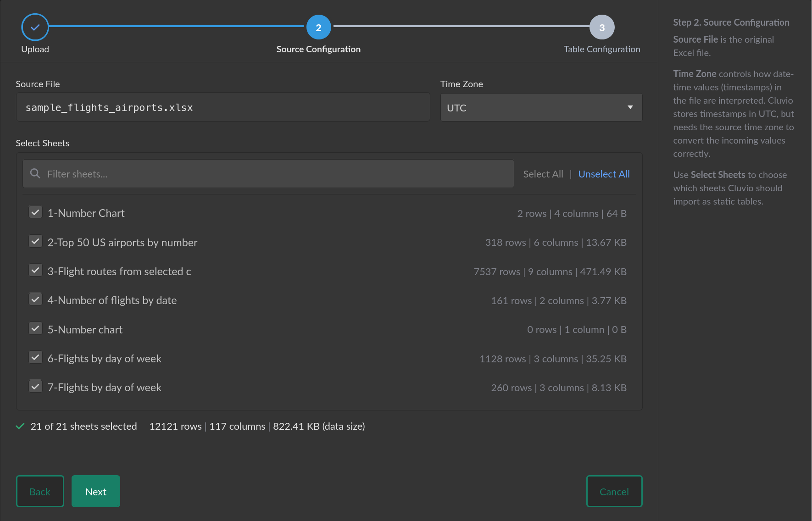
Task: Click the Unselect All link
Action: [x=603, y=174]
